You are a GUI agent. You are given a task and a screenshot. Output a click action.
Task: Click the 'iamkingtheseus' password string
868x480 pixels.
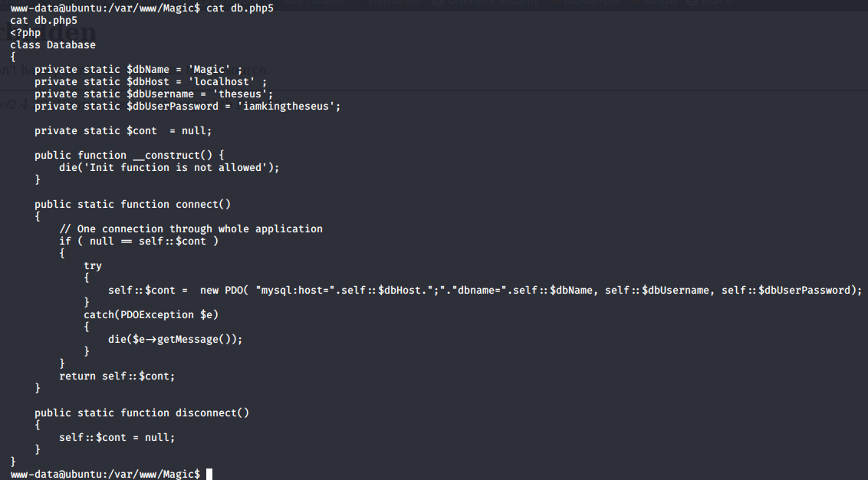(x=288, y=107)
